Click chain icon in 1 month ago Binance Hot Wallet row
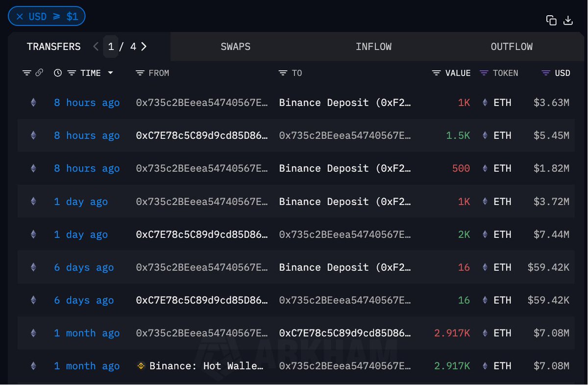 point(33,366)
